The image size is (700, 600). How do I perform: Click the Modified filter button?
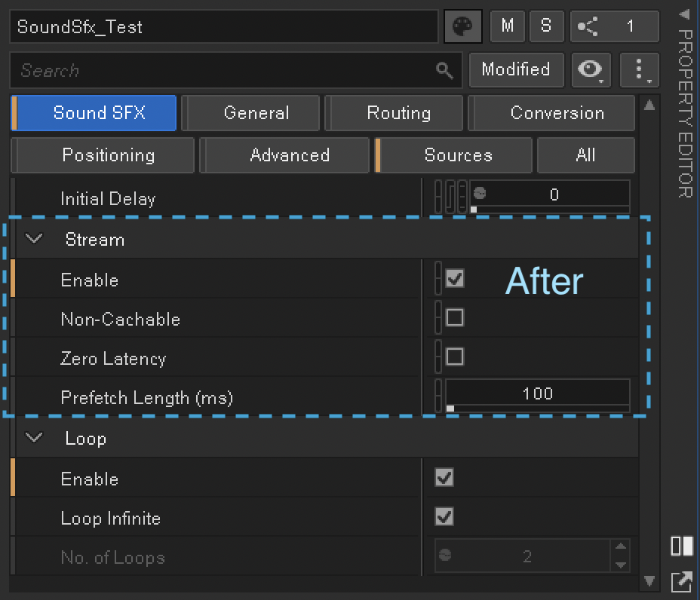click(x=516, y=70)
